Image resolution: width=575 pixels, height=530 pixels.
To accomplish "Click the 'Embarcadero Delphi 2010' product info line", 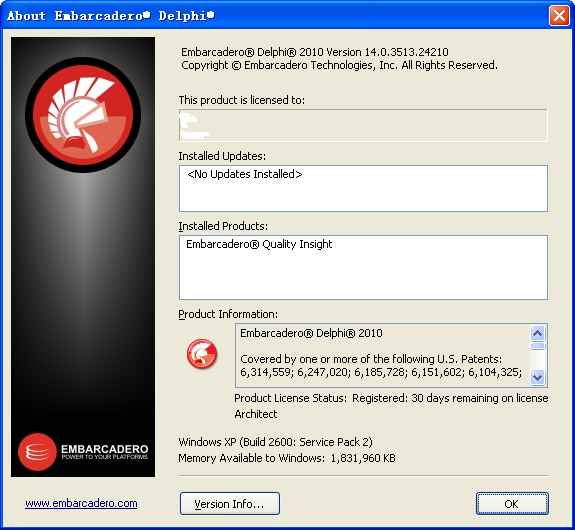I will pyautogui.click(x=311, y=333).
